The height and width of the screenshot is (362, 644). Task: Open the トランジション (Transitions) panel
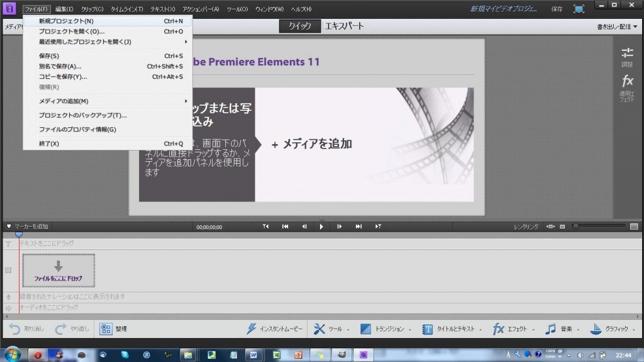(386, 329)
